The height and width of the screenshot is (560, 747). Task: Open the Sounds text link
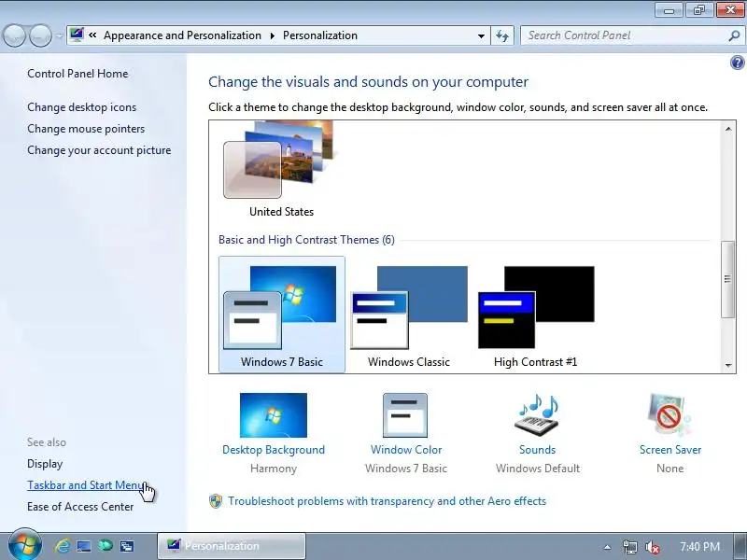pyautogui.click(x=538, y=450)
